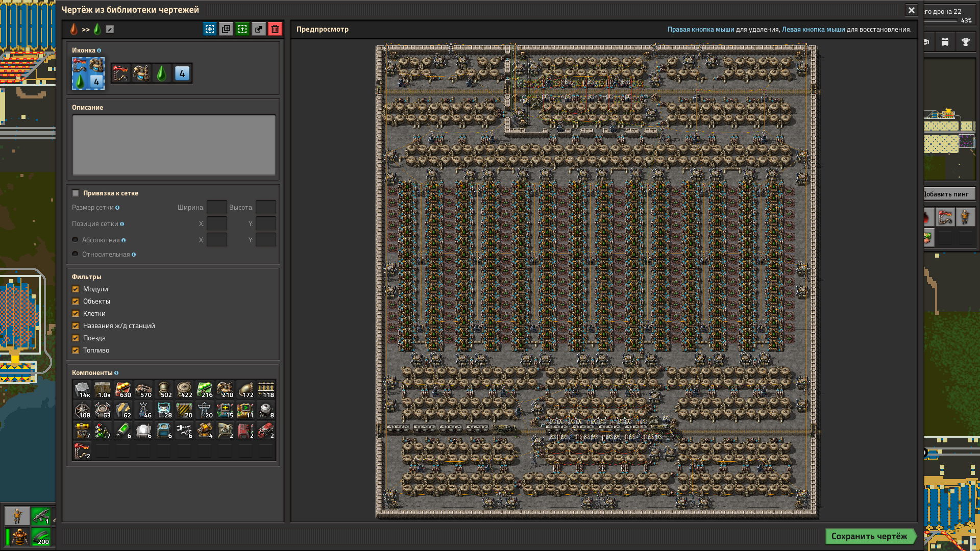980x551 pixels.
Task: Click the Высота grid height field
Action: click(x=266, y=207)
